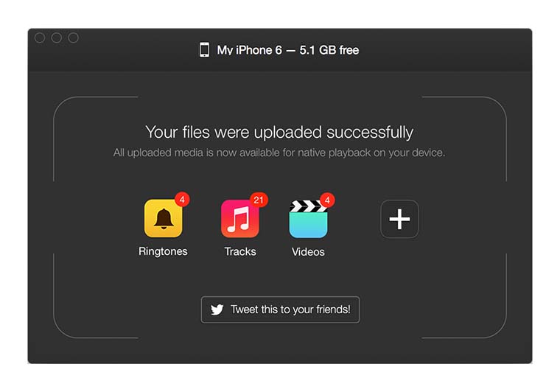Minimize window with second circle button
This screenshot has width=560, height=392.
tap(57, 38)
